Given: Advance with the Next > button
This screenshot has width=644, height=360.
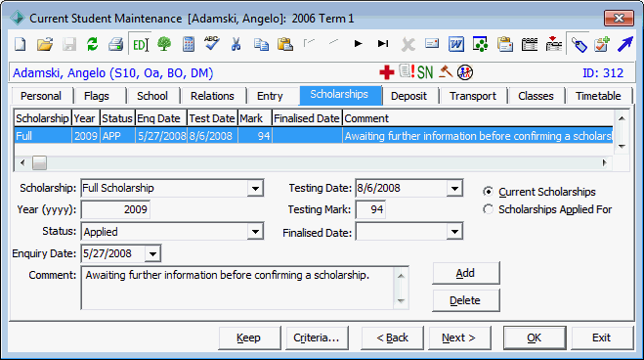Looking at the screenshot, I should coord(459,337).
